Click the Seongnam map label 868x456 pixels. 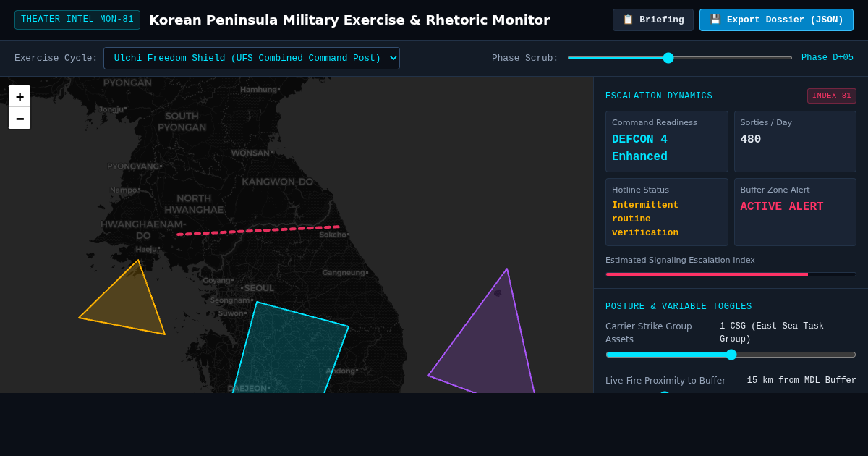[230, 300]
